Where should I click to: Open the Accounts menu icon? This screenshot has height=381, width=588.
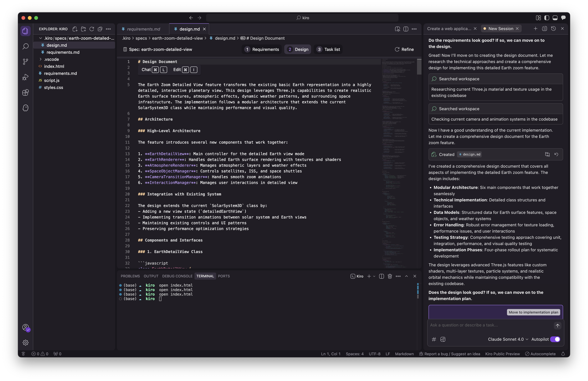click(25, 327)
